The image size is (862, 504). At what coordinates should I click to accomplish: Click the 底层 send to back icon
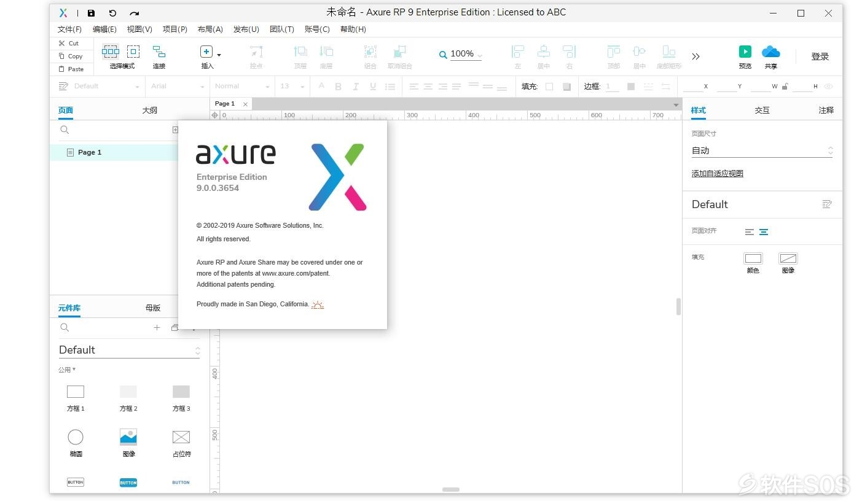pyautogui.click(x=326, y=52)
